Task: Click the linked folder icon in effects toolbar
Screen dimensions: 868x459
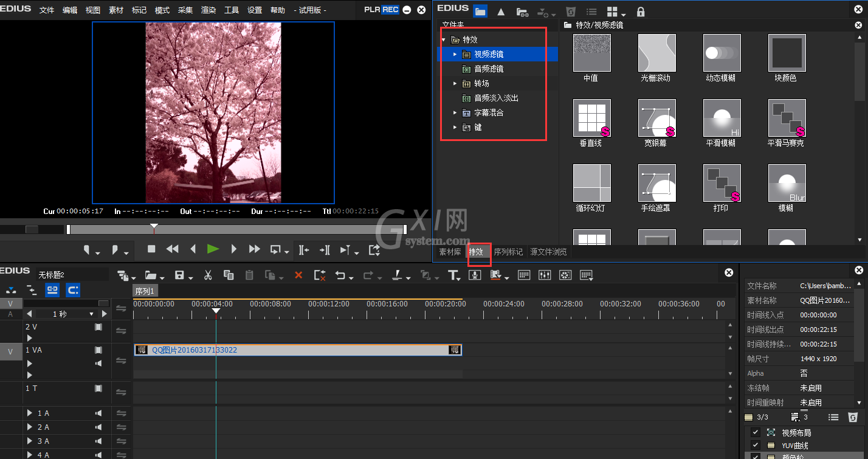Action: 522,12
